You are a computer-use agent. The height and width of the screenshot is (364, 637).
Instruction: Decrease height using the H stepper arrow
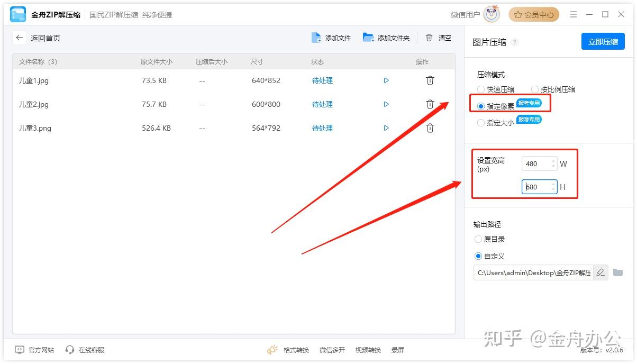tap(553, 189)
